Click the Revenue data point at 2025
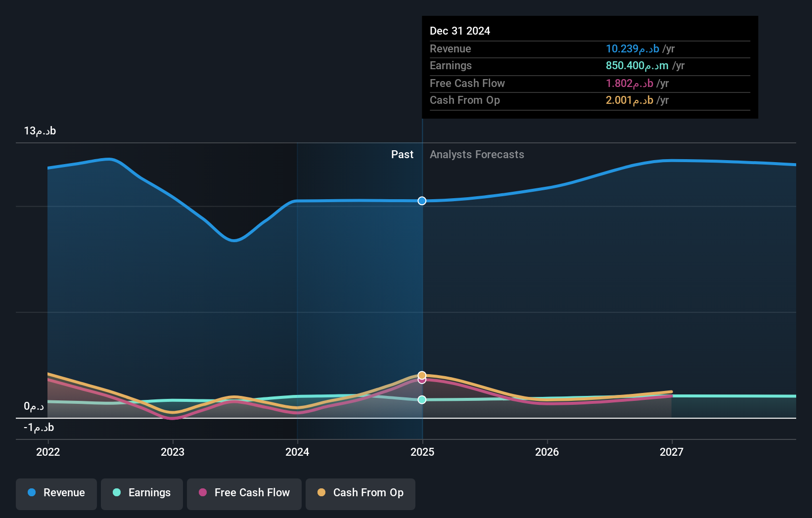This screenshot has width=812, height=518. coord(422,201)
